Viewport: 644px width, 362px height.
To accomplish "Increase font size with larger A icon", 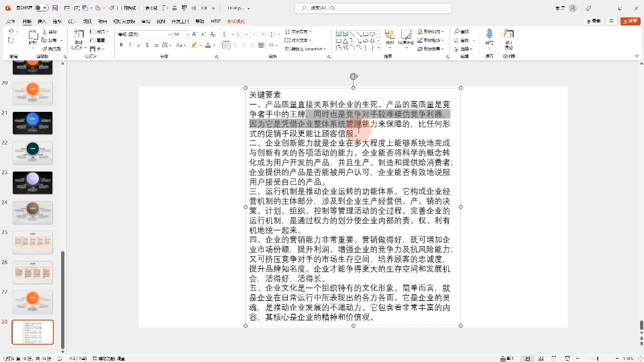I will [x=195, y=34].
